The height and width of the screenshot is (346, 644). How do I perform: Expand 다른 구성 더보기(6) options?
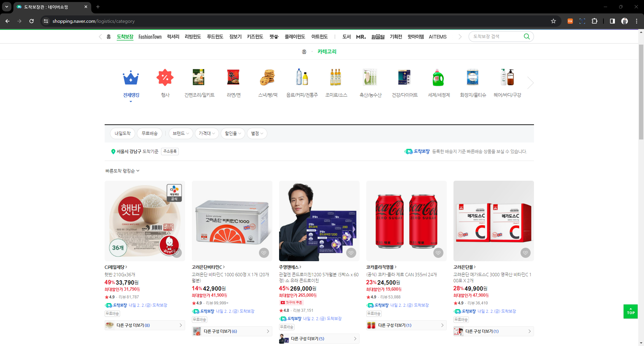point(232,331)
